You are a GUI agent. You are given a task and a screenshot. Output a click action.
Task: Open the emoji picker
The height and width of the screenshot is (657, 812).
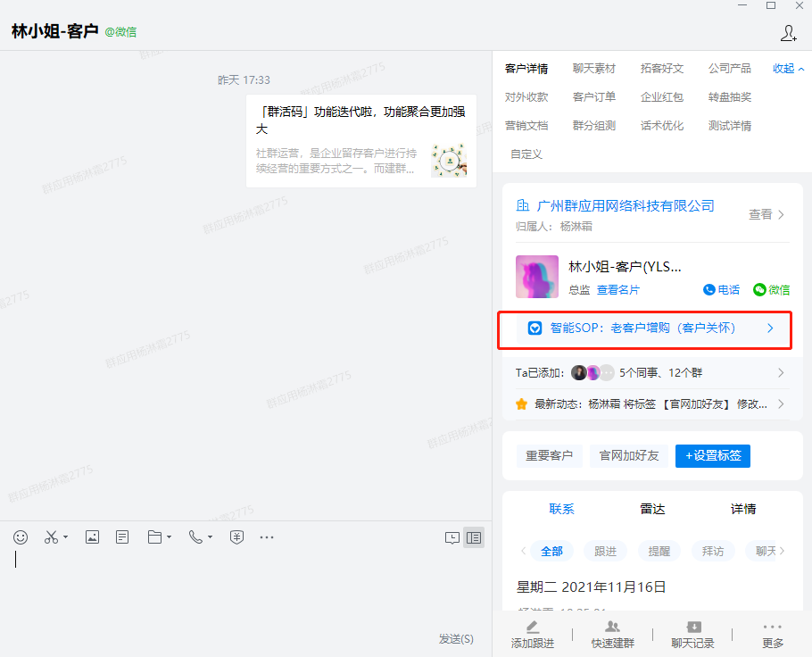tap(21, 536)
